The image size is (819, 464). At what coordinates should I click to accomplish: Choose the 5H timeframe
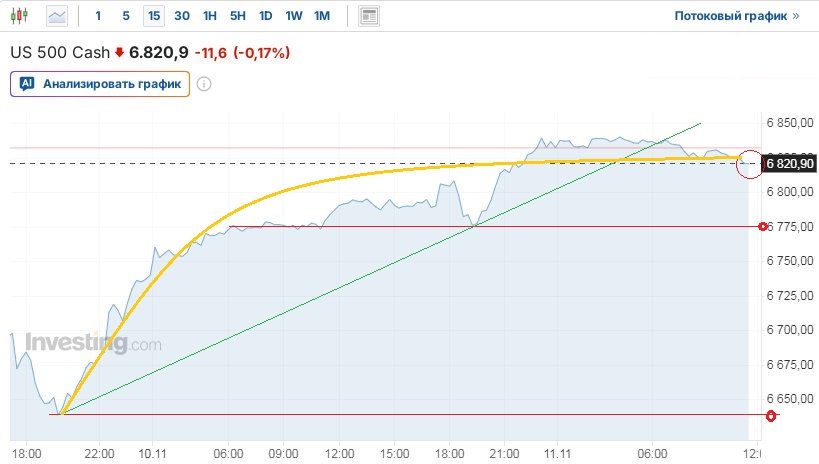point(237,16)
